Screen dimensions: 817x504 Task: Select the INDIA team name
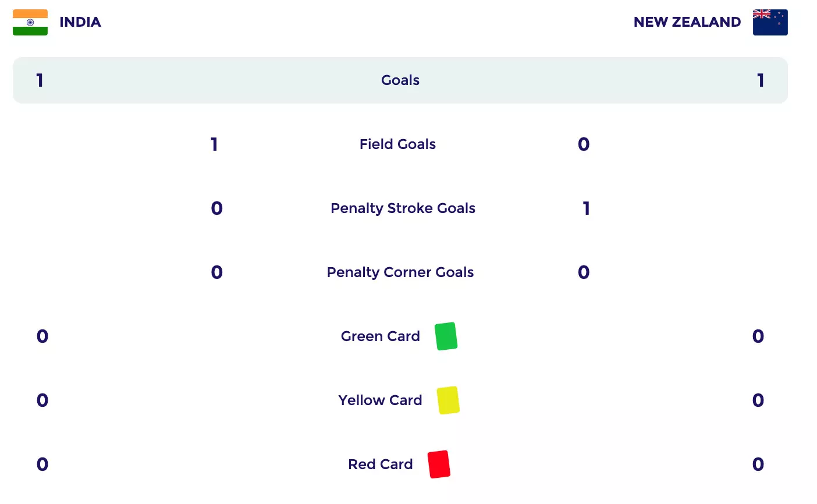80,22
